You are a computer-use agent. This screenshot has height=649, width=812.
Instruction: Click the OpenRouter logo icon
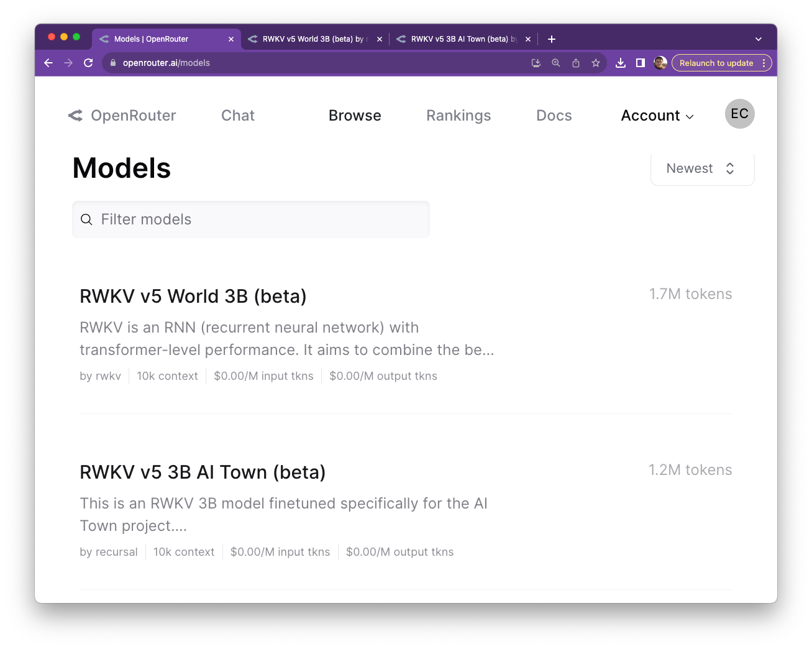pos(75,116)
